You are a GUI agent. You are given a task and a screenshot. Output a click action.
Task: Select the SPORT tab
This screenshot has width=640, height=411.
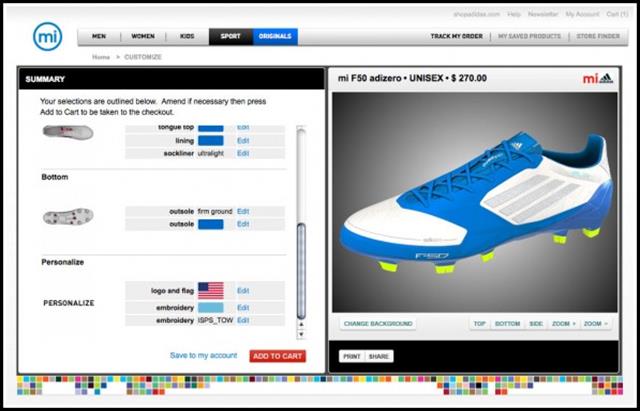231,36
